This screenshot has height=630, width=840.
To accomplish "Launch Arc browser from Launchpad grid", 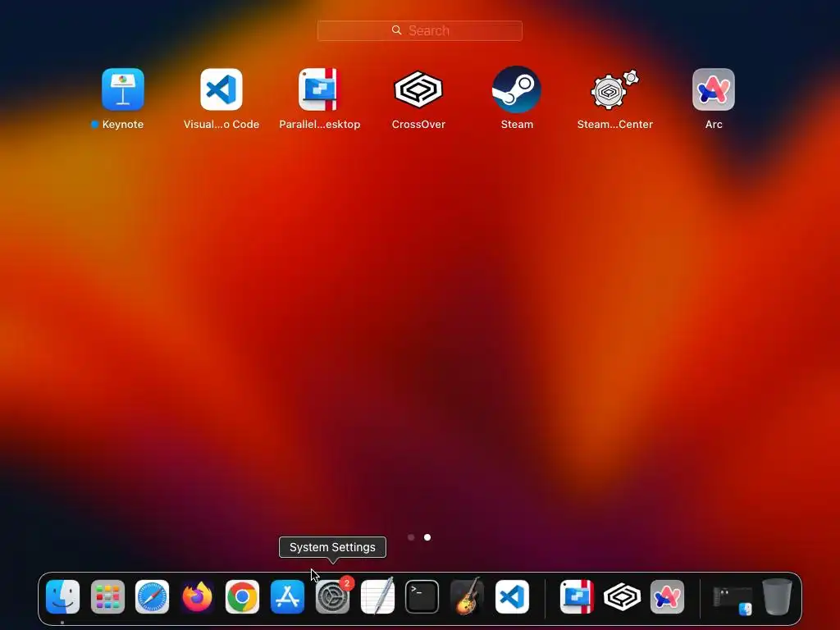I will point(713,89).
